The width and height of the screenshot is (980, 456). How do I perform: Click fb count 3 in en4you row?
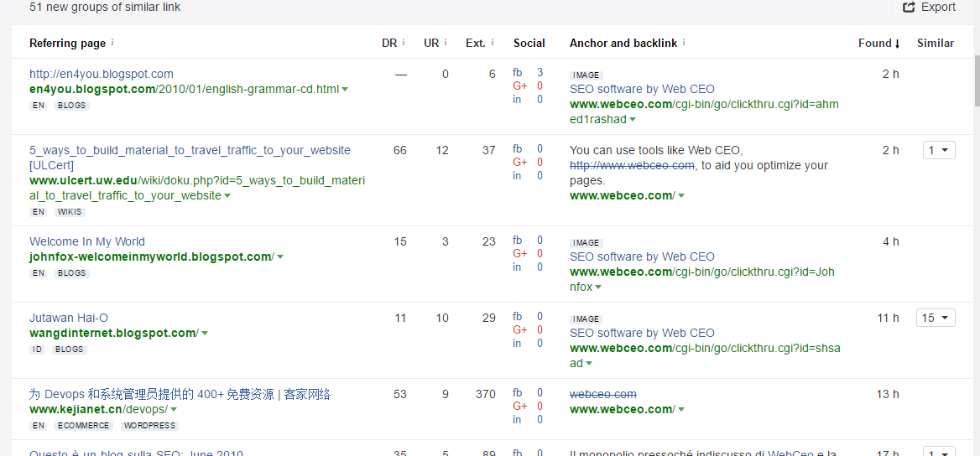pyautogui.click(x=540, y=72)
